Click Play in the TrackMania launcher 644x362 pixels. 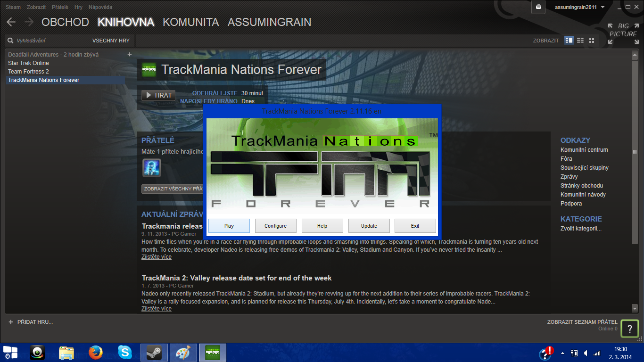coord(229,226)
